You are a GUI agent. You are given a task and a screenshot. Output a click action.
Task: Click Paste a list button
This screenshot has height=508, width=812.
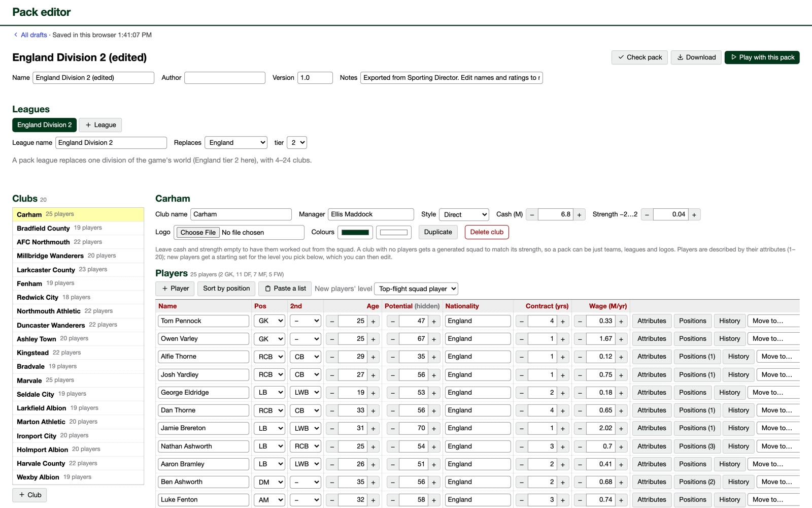pyautogui.click(x=285, y=289)
